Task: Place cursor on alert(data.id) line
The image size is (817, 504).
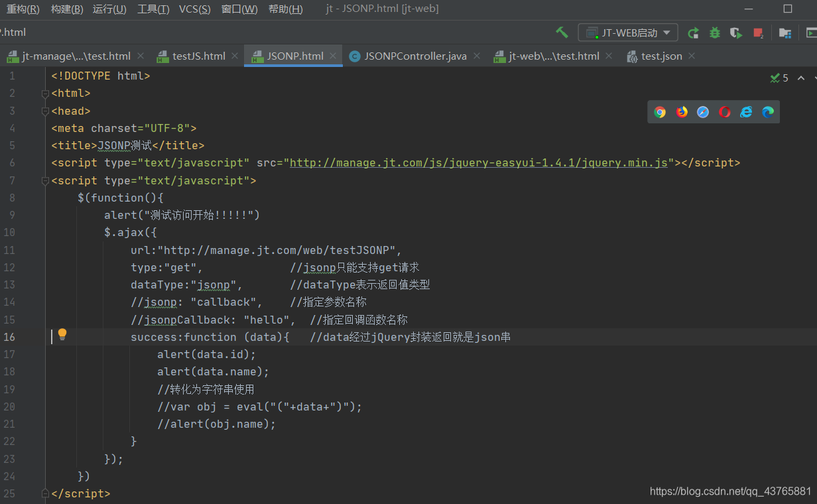Action: pyautogui.click(x=206, y=355)
